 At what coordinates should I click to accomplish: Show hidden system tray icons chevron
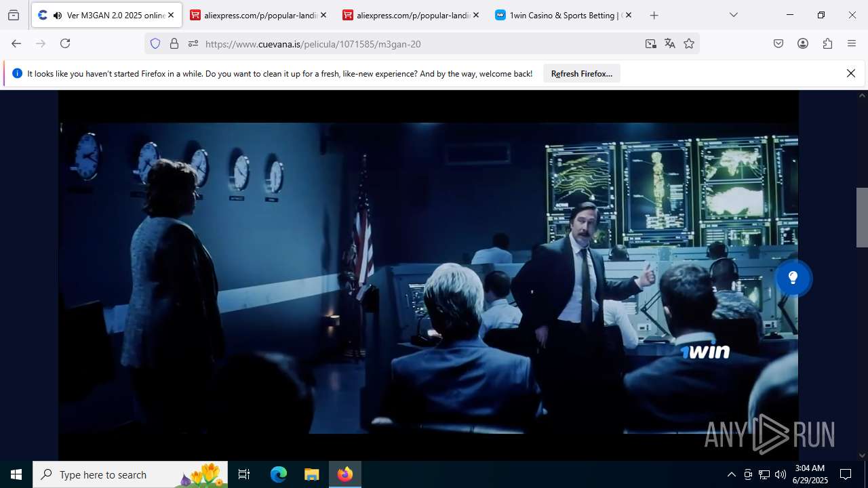731,474
